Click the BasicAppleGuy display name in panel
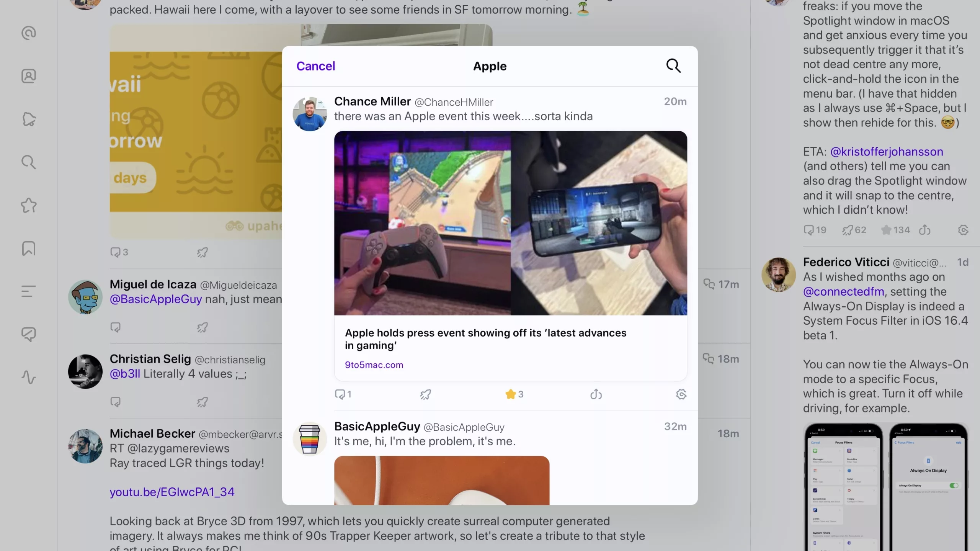Viewport: 980px width, 551px height. [x=377, y=426]
